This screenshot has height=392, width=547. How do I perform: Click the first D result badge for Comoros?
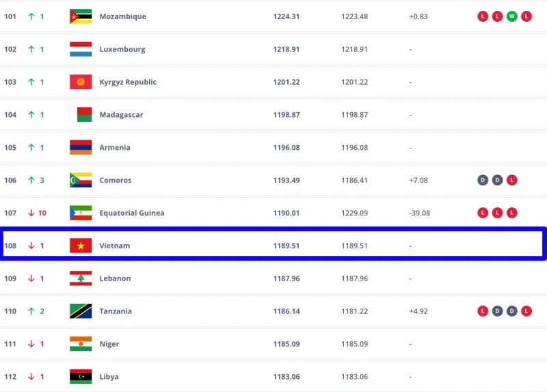coord(483,181)
